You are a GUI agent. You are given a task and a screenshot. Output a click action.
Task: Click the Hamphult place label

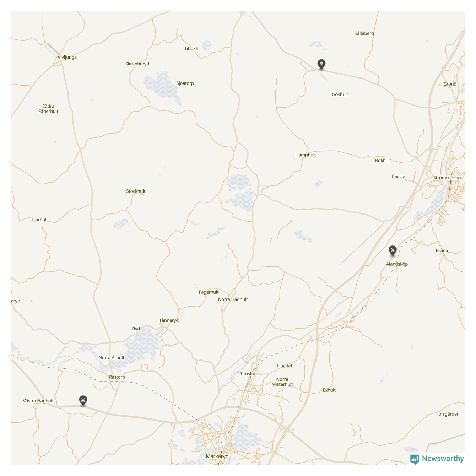pos(305,155)
